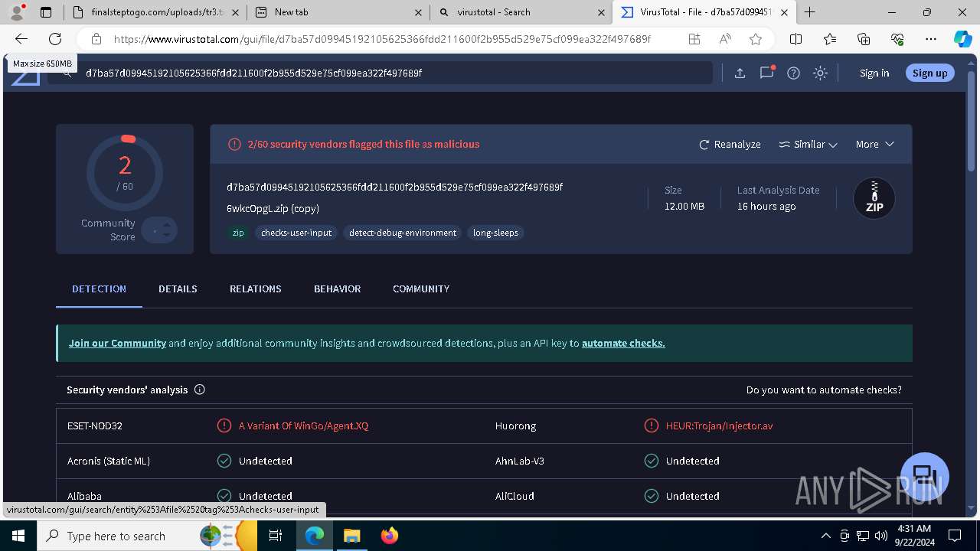980x551 pixels.
Task: Click the detection score ring 2/60
Action: pyautogui.click(x=125, y=173)
